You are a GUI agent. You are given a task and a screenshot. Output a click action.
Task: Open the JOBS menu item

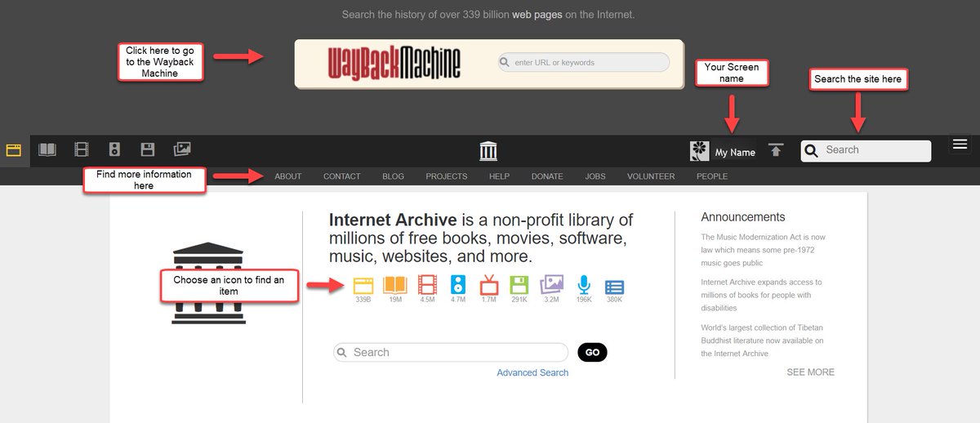(x=595, y=176)
